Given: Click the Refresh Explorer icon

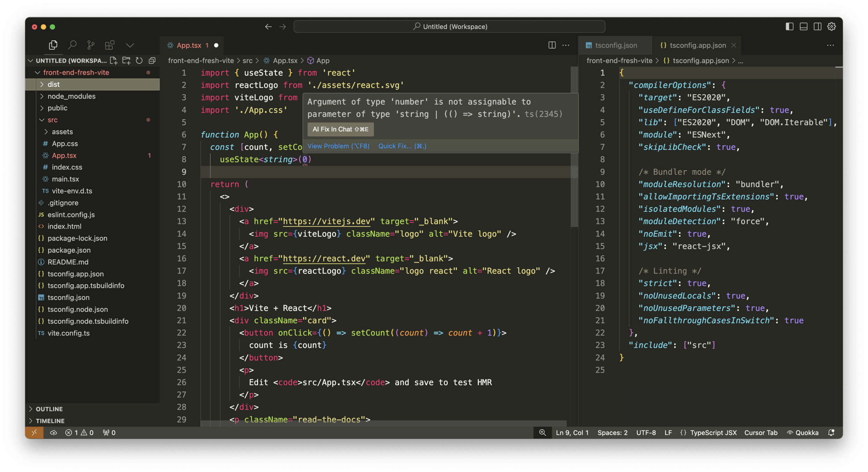Looking at the screenshot, I should (x=139, y=60).
